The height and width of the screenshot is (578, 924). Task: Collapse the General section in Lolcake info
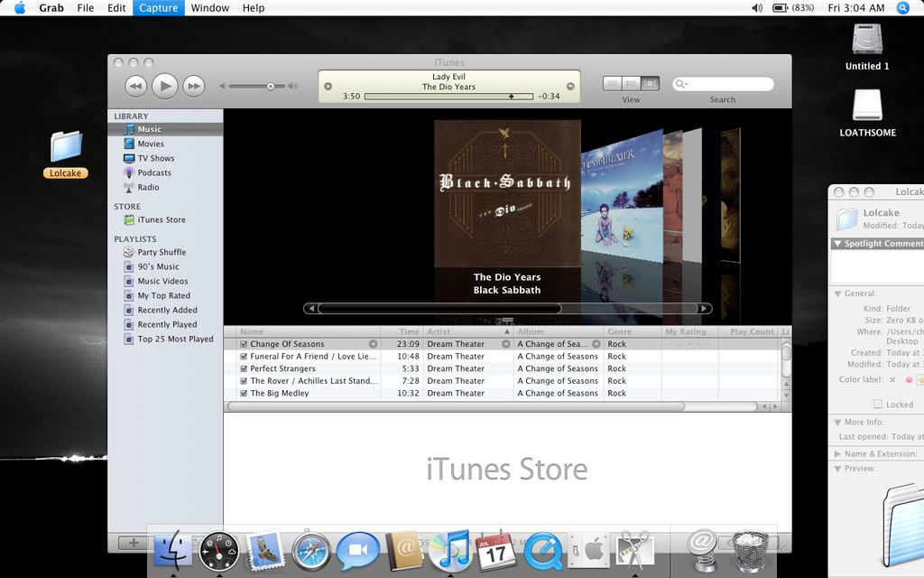click(837, 294)
